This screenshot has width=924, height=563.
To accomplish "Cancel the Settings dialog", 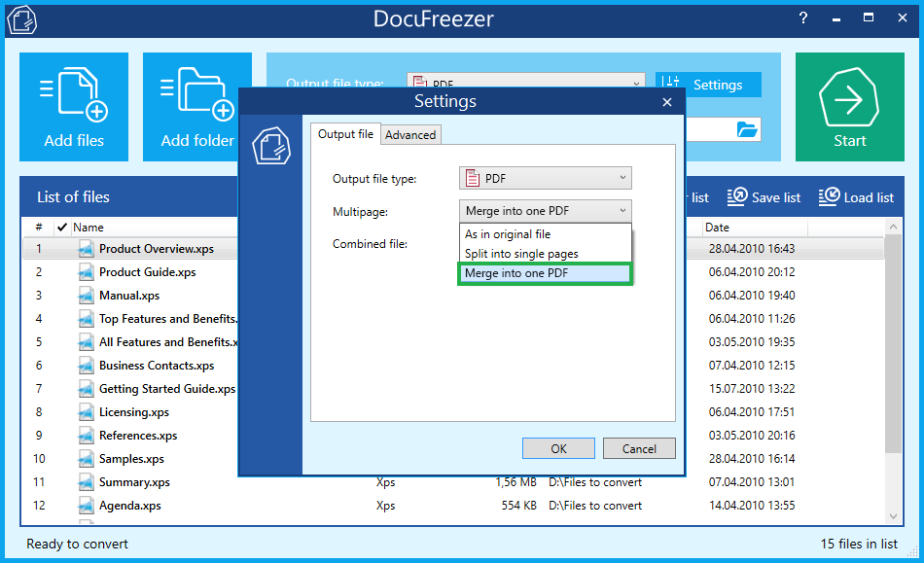I will coord(639,449).
